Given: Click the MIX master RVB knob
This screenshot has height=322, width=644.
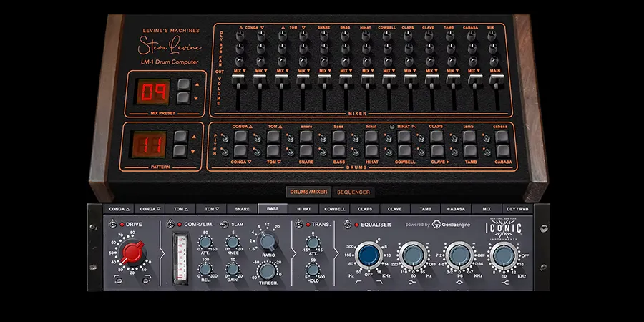Looking at the screenshot, I should click(492, 49).
